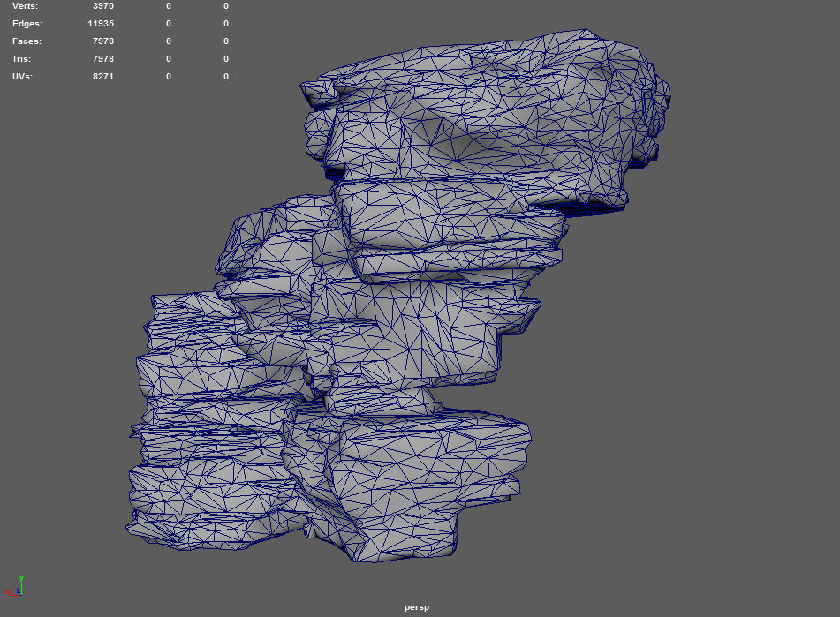
Task: Select the Edges label in the HUD
Action: [x=27, y=24]
